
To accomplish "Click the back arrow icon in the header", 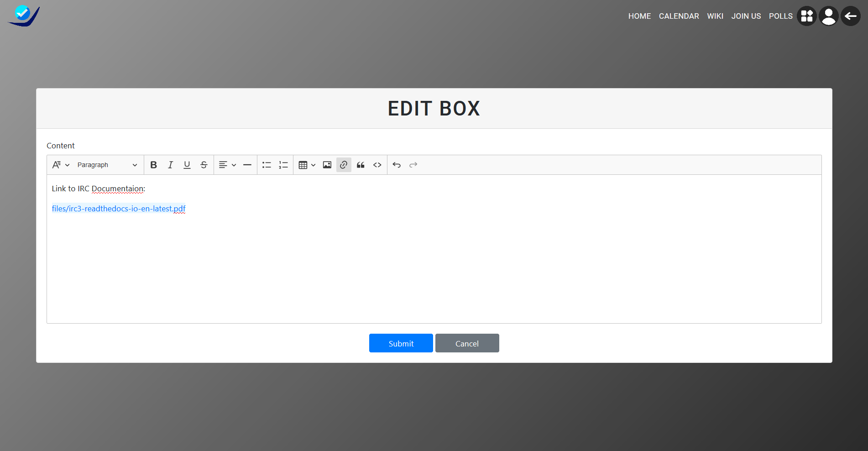I will pyautogui.click(x=851, y=16).
